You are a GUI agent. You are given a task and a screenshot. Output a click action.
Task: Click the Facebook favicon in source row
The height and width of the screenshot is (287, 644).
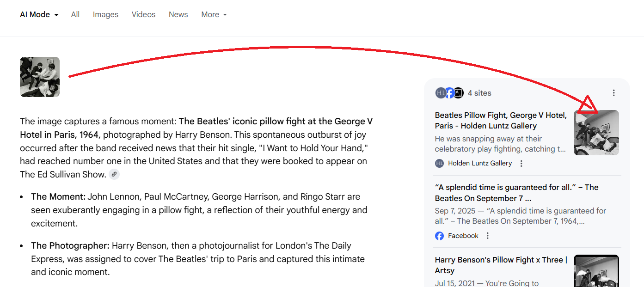pos(439,236)
